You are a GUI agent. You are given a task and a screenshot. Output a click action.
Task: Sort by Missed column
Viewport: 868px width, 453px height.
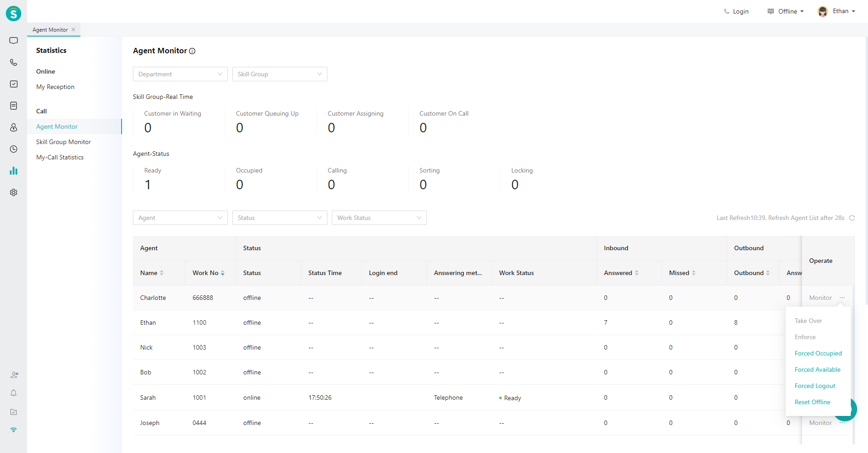(693, 273)
